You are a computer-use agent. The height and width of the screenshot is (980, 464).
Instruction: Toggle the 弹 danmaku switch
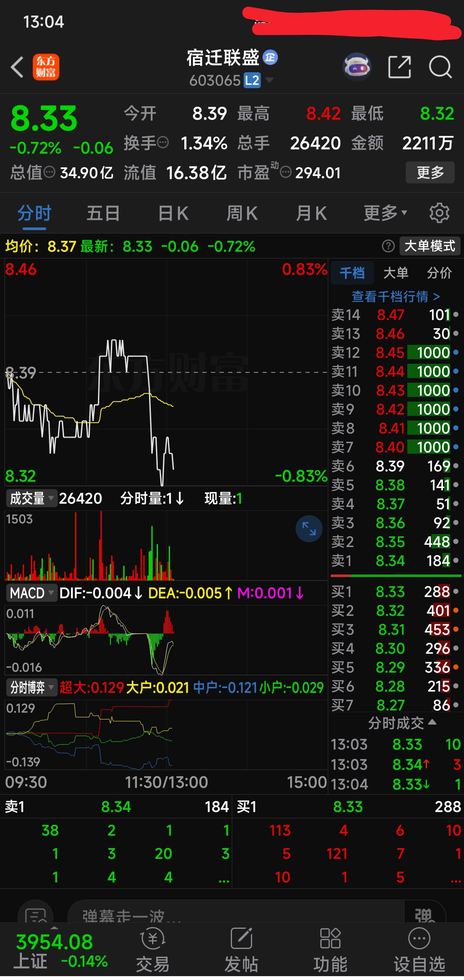pos(424,912)
